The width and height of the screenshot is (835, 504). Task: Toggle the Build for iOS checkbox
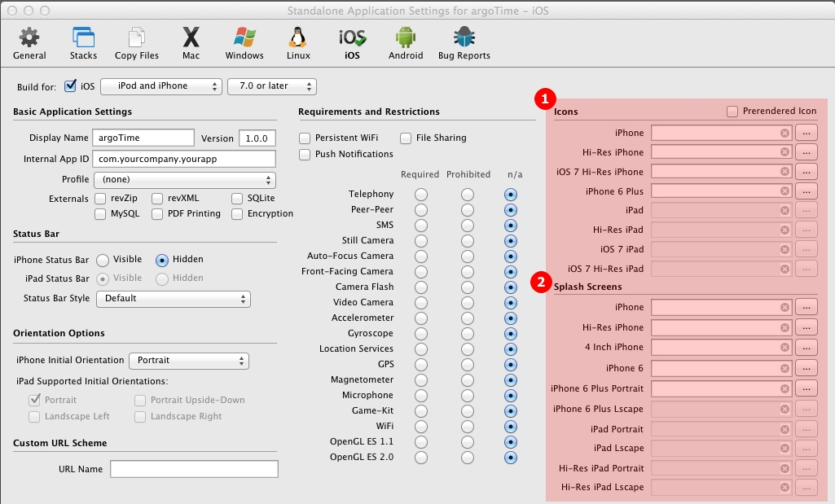70,85
